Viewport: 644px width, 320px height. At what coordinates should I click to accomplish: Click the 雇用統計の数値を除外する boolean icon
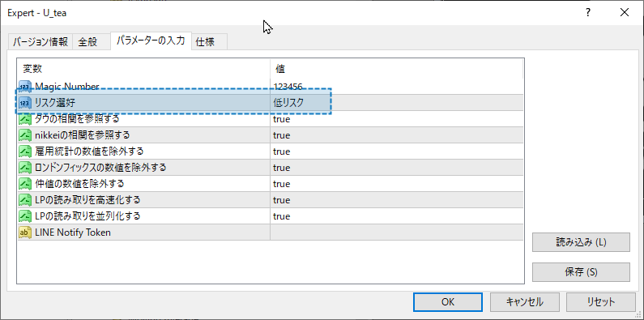click(x=25, y=151)
